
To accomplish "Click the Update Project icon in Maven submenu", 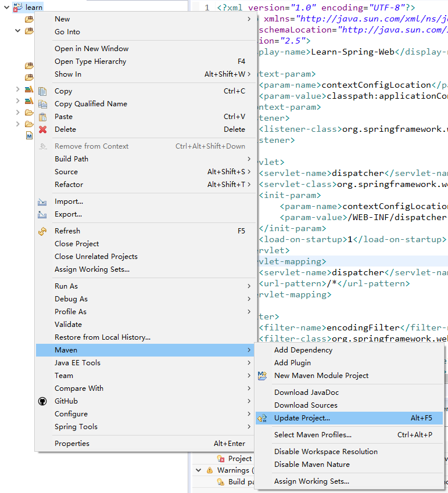I will 262,418.
